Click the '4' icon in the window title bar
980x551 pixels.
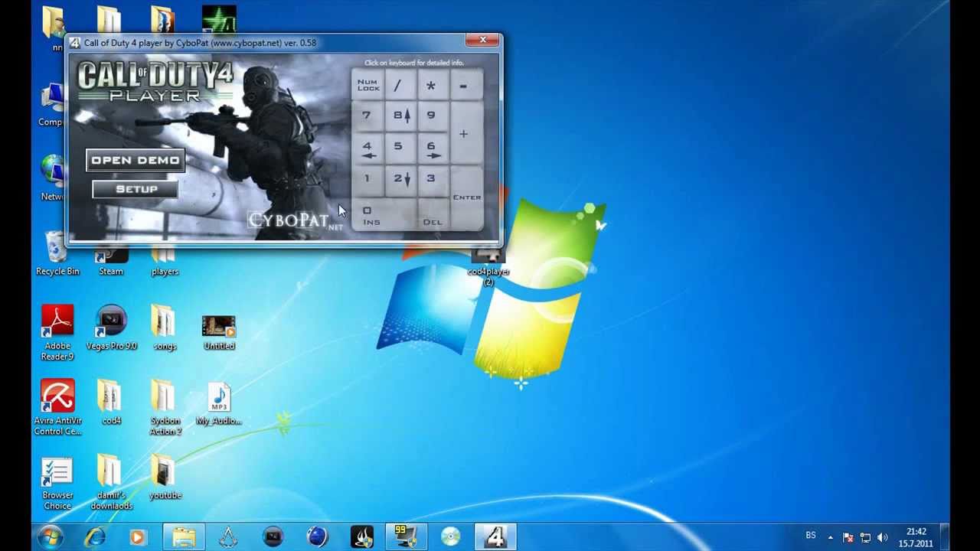pyautogui.click(x=75, y=43)
